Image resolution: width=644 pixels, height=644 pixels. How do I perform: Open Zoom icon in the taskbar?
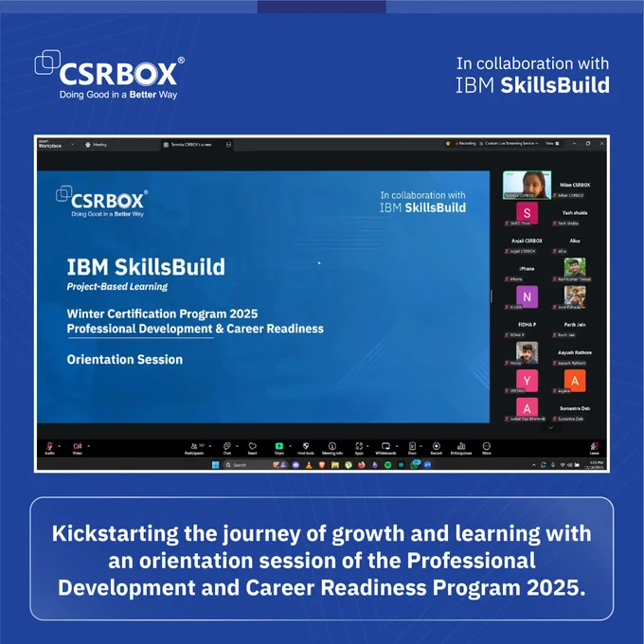click(427, 465)
